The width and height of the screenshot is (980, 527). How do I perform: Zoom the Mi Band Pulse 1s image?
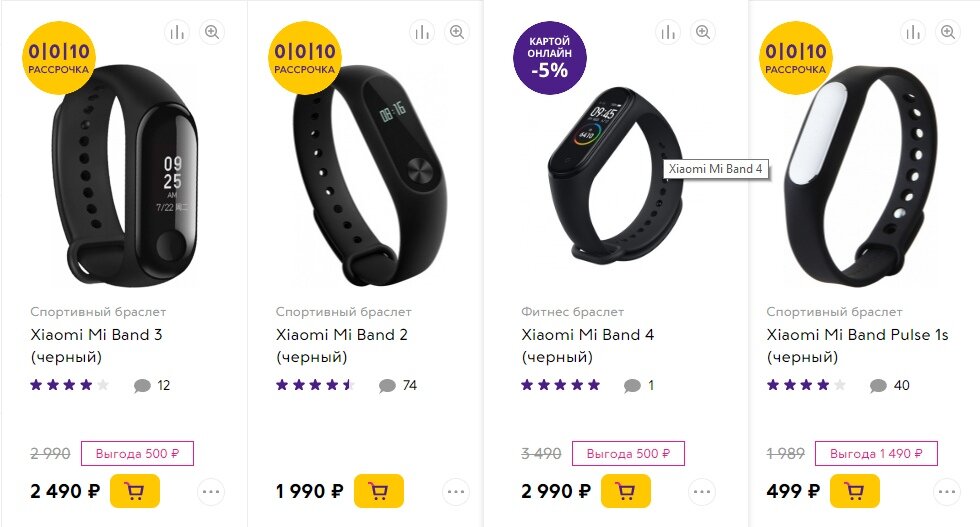pos(948,32)
